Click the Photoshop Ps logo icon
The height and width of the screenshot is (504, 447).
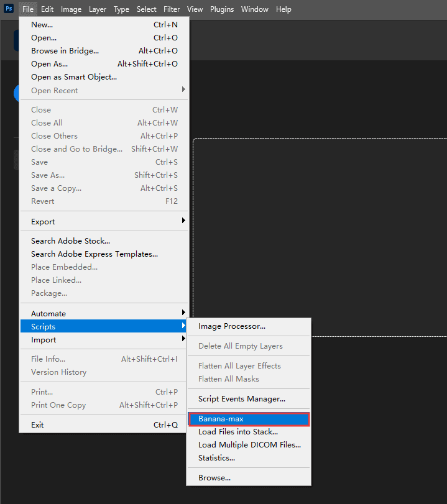9,8
